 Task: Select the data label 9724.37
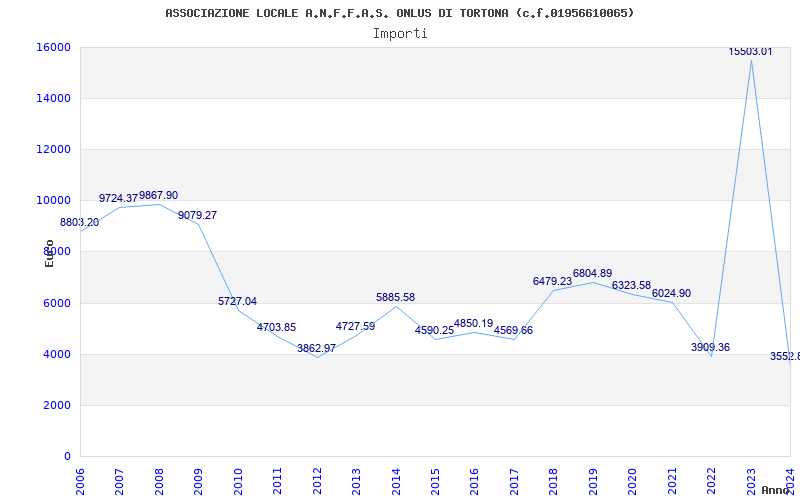118,198
